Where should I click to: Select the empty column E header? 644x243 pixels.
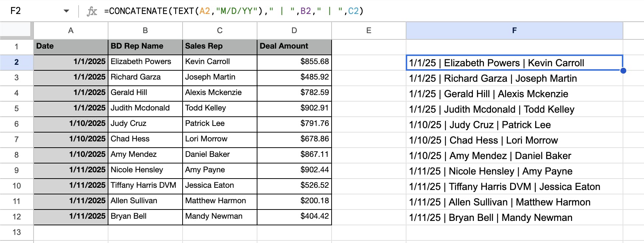(x=368, y=31)
